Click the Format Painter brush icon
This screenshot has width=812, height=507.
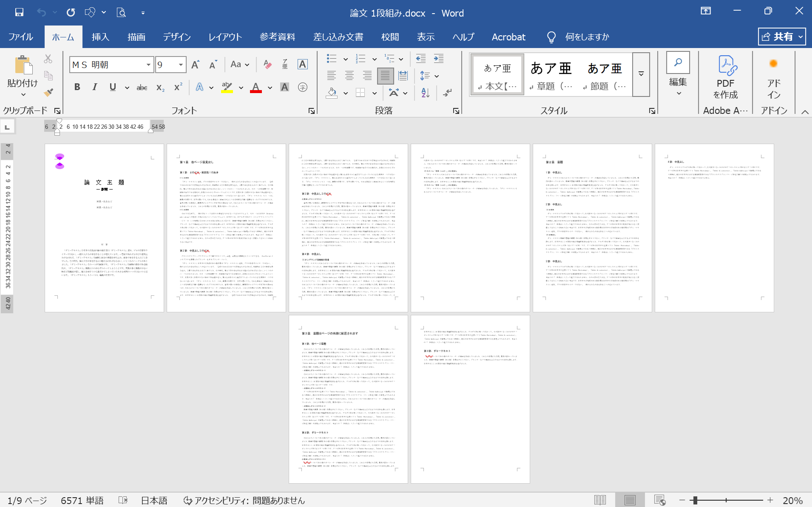pyautogui.click(x=48, y=92)
